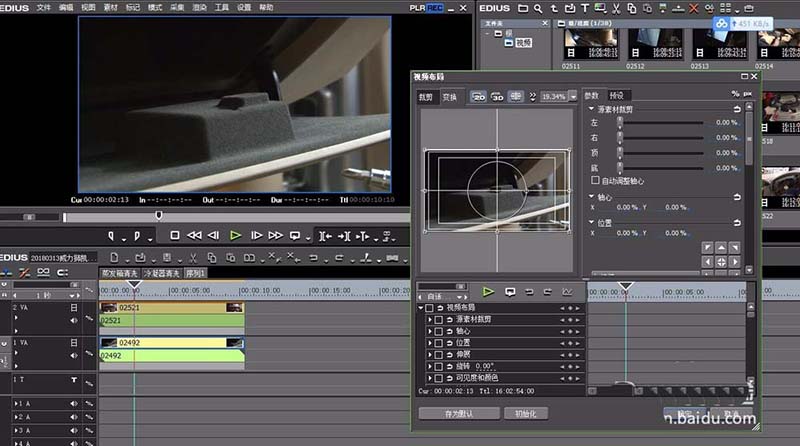The image size is (800, 446).
Task: Click the center alignment button in the position grid
Action: [x=721, y=262]
